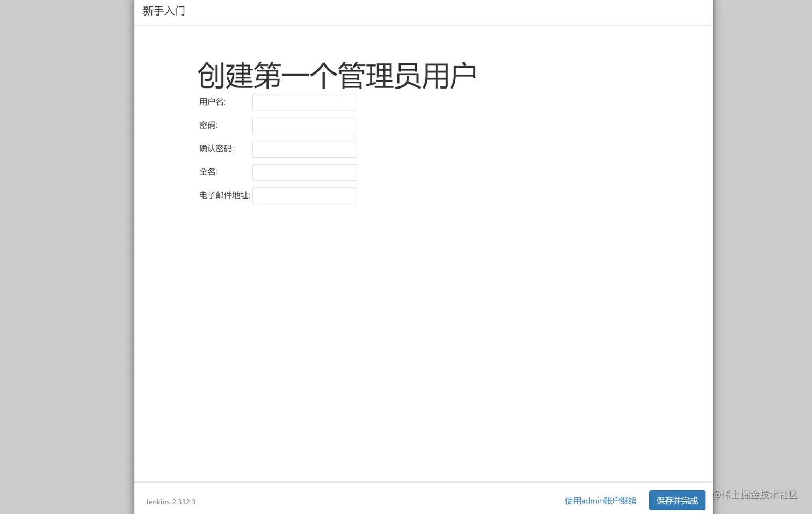Viewport: 812px width, 514px height.
Task: Click the 全名 input field
Action: 304,172
